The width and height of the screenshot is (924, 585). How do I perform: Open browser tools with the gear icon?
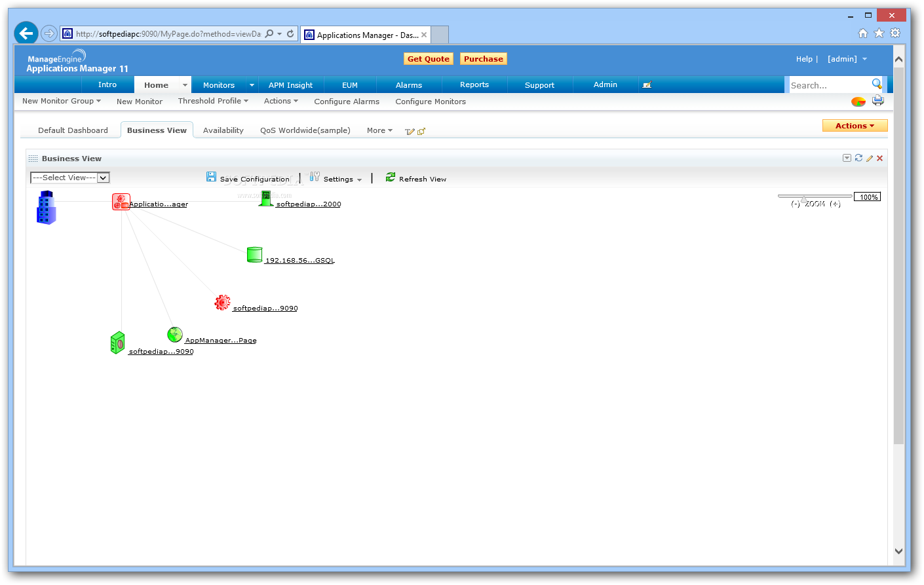coord(895,33)
